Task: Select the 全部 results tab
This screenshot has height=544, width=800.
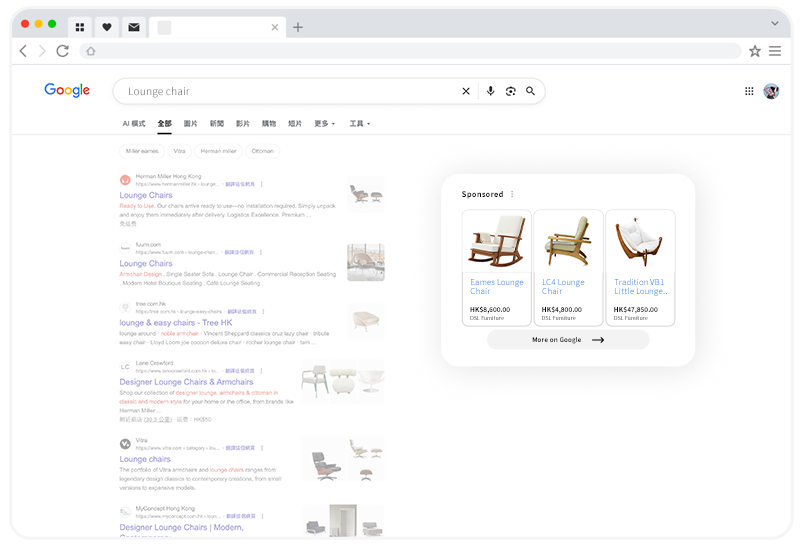Action: click(x=164, y=123)
